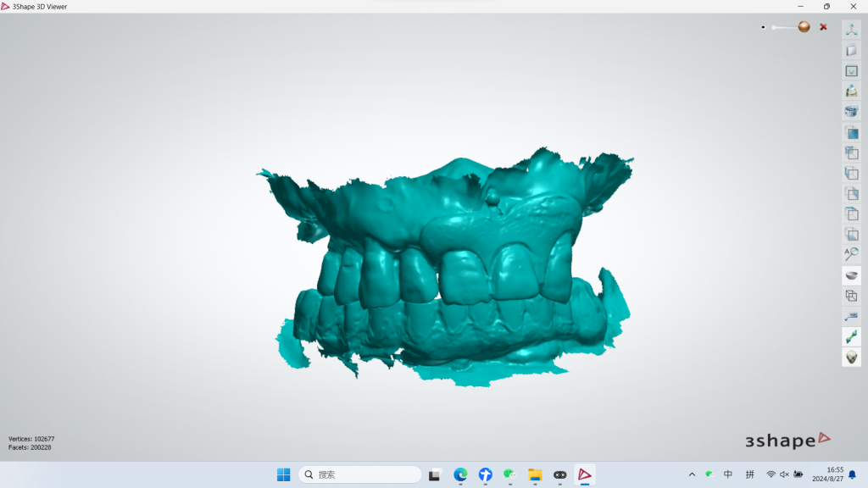Click the blue ring model icon
This screenshot has width=868, height=488.
point(851,112)
